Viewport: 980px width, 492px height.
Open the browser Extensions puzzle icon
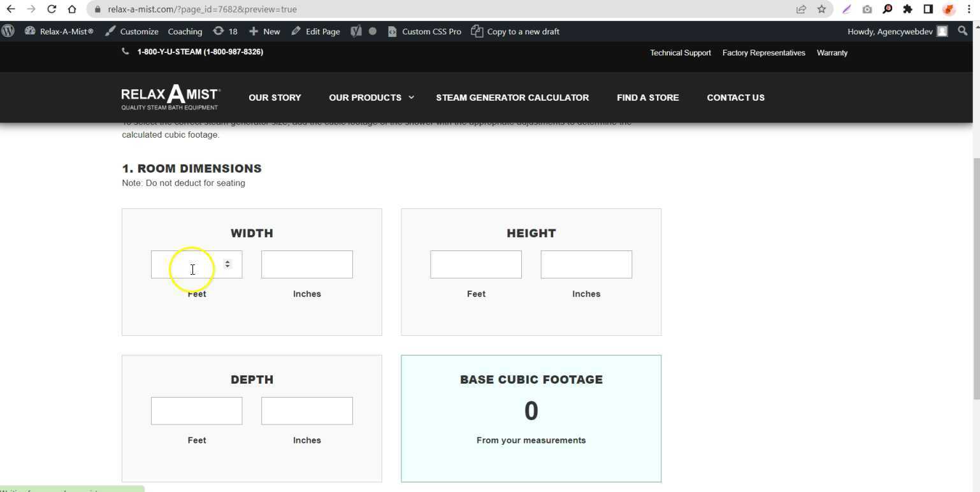point(907,9)
